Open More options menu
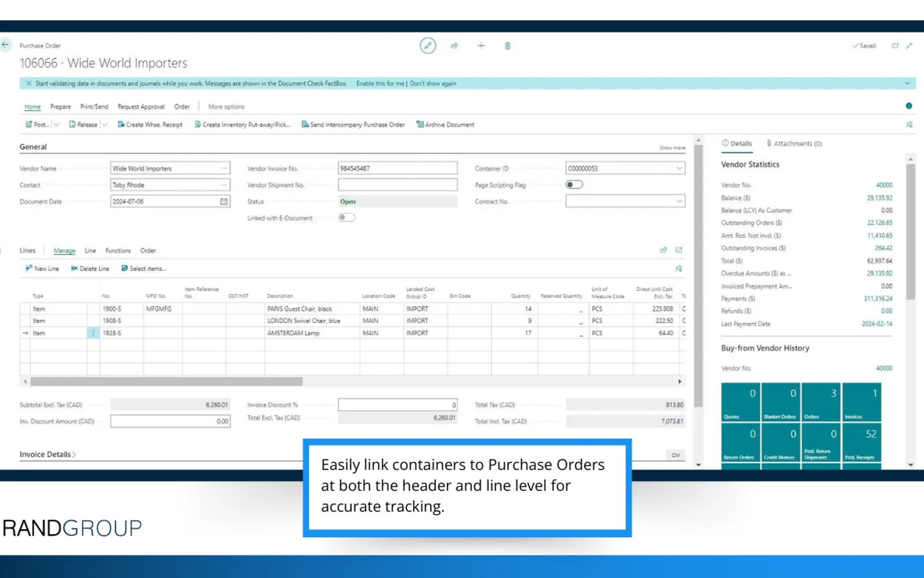The height and width of the screenshot is (578, 924). pyautogui.click(x=226, y=106)
